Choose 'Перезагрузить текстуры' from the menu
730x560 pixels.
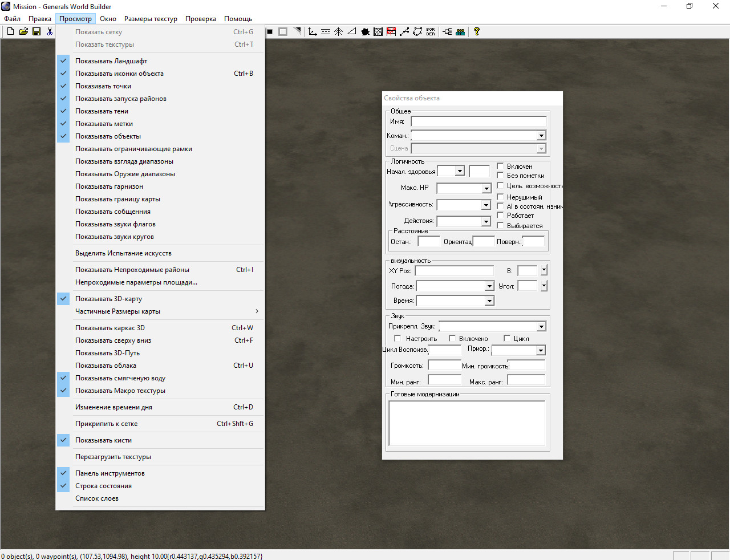coord(113,457)
